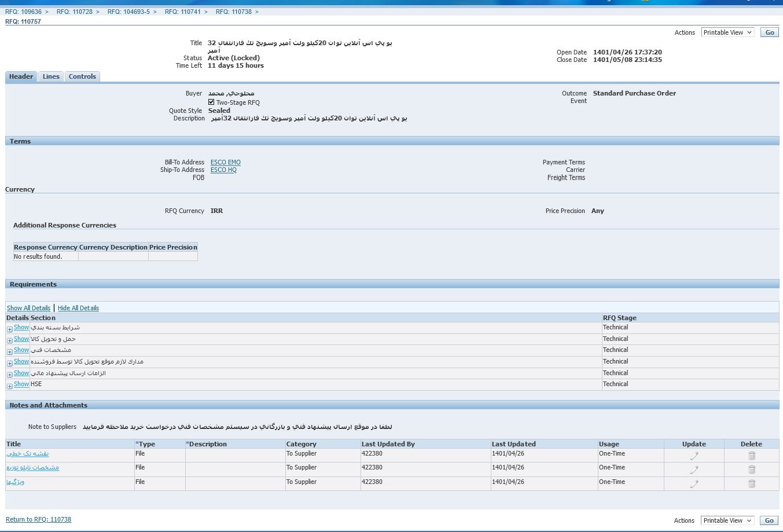Click the RFQ: 110757 page title

pos(23,21)
